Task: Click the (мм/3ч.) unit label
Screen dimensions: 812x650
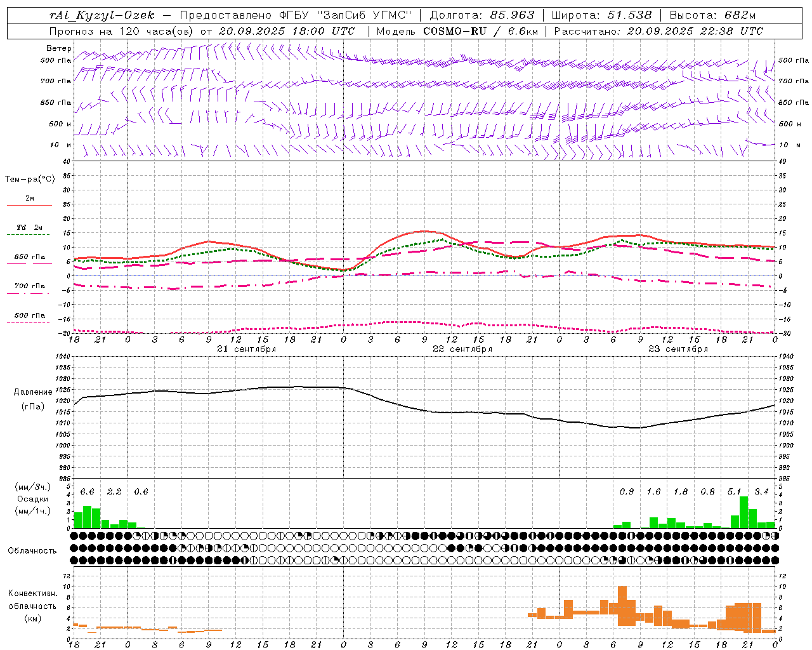Action: 33,487
